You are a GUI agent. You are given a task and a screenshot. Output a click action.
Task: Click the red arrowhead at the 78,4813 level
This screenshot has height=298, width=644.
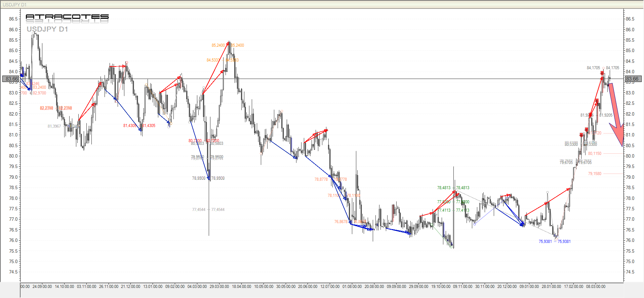[454, 191]
